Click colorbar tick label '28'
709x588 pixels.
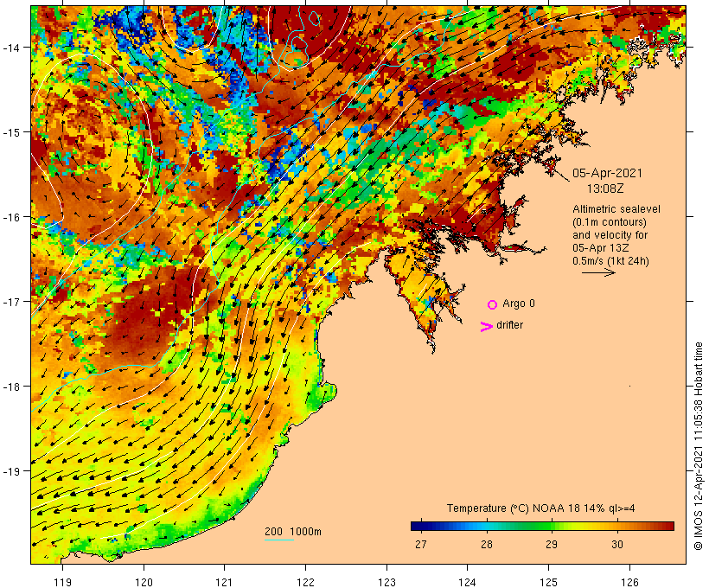pos(486,545)
